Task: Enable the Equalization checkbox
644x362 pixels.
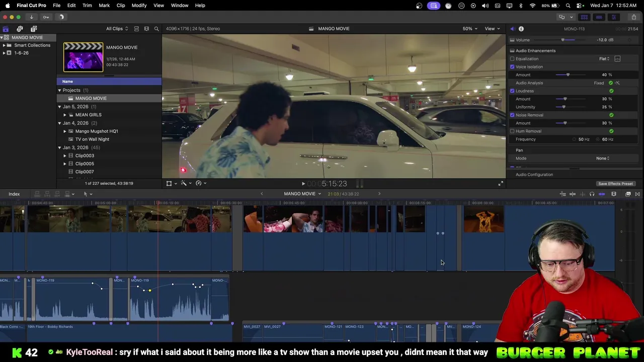Action: [x=512, y=59]
